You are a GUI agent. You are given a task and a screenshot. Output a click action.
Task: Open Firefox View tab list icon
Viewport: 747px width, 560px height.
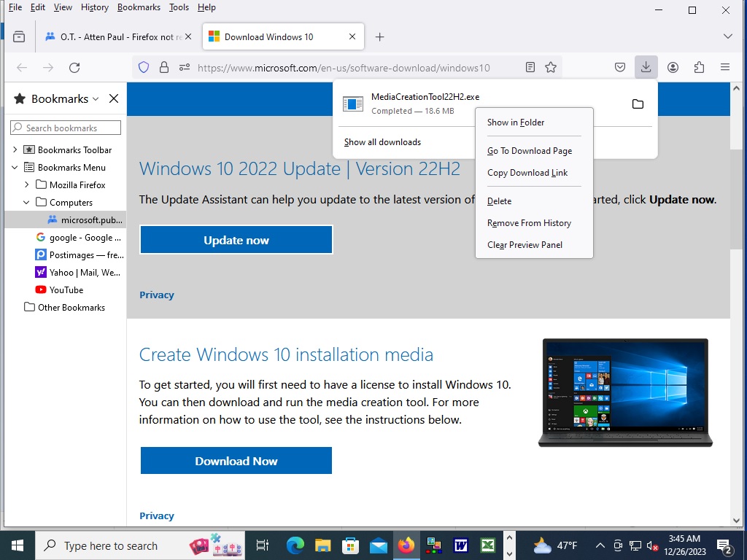click(19, 36)
